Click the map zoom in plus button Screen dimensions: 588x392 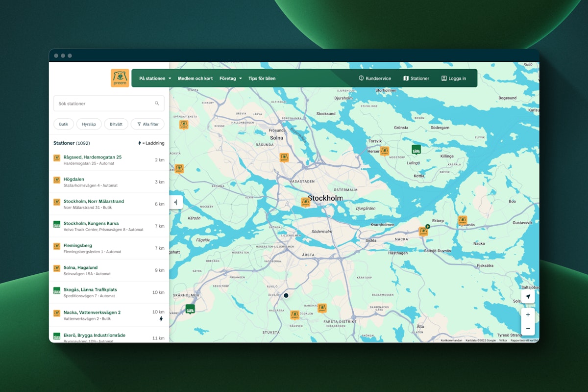point(528,314)
